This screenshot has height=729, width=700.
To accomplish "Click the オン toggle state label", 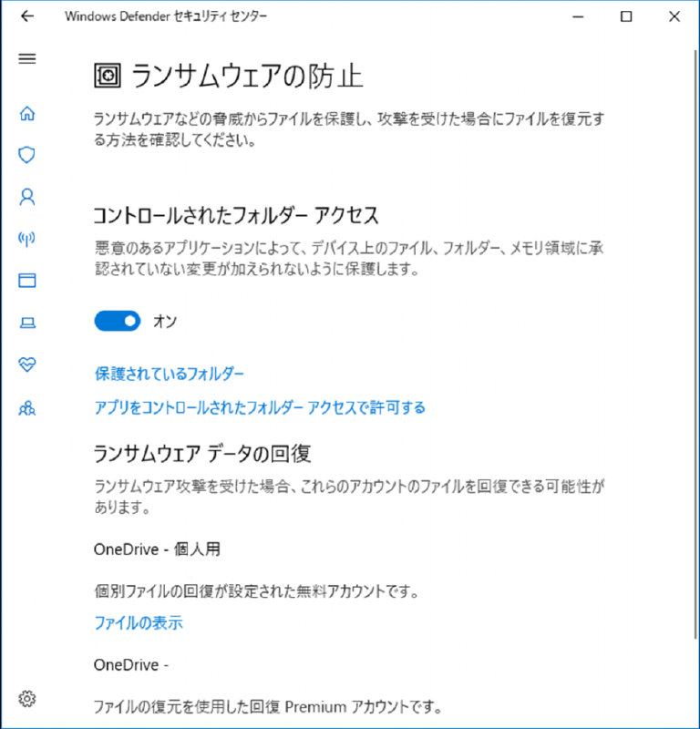I will coord(165,322).
